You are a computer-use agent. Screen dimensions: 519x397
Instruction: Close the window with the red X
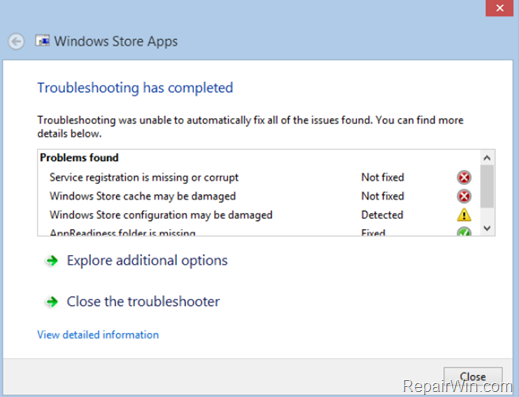(x=499, y=8)
